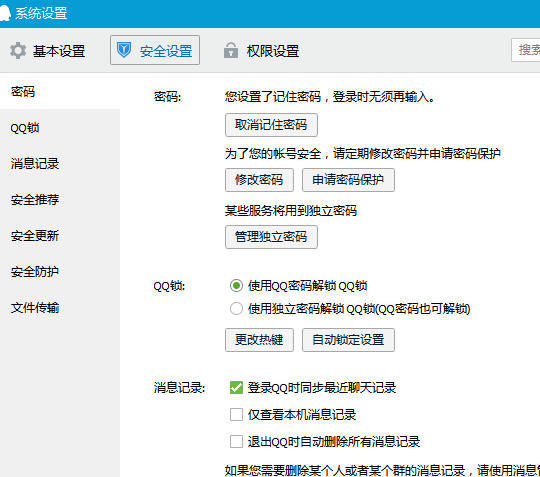Click the 更改热键 button
The image size is (540, 477).
click(x=259, y=340)
